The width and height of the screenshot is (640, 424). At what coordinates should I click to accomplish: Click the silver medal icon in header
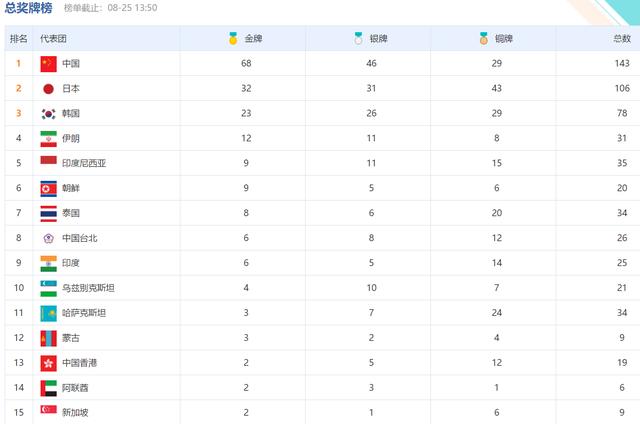coord(358,38)
